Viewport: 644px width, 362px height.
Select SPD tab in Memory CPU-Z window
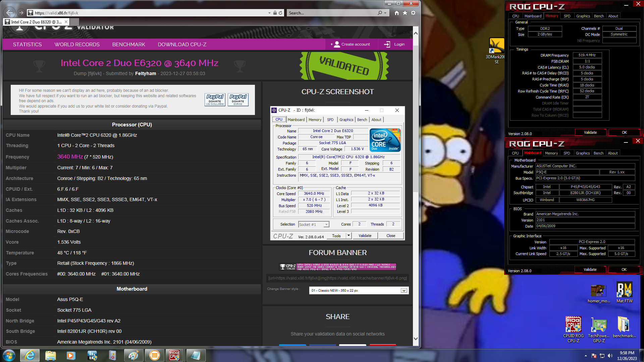(x=567, y=16)
